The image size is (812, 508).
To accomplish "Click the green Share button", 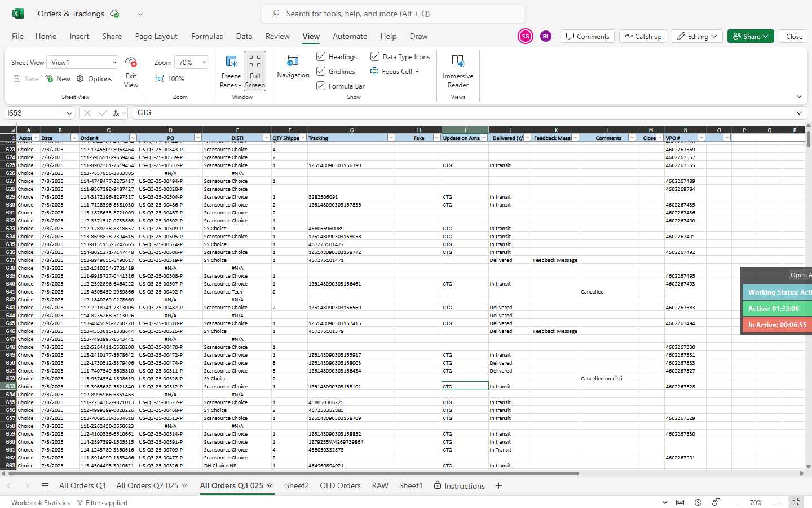I will 751,36.
